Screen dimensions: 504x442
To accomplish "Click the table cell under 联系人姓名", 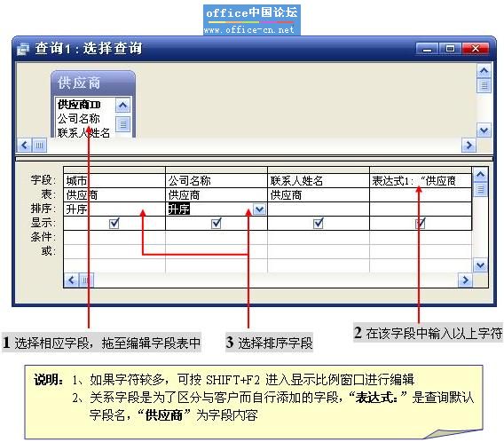I will tap(319, 194).
